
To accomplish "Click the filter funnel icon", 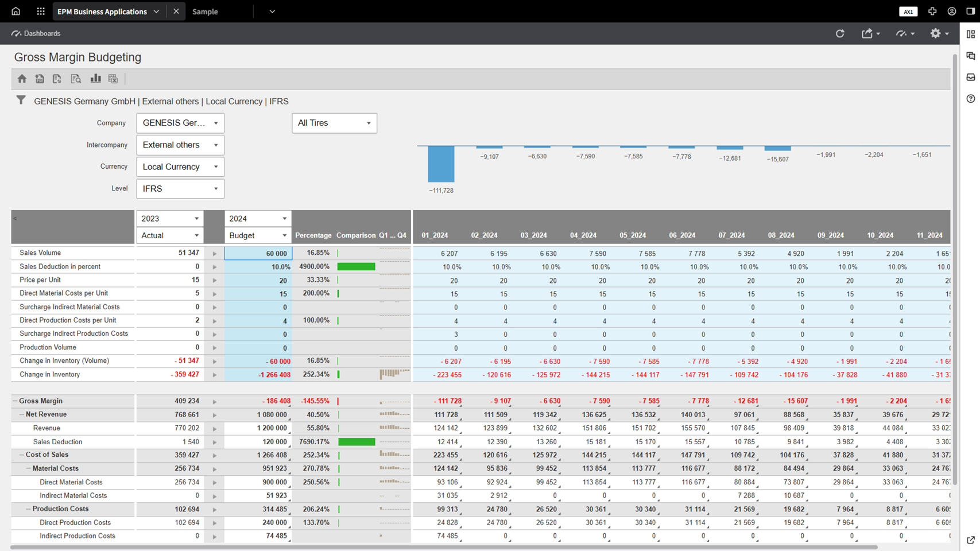I will click(21, 100).
